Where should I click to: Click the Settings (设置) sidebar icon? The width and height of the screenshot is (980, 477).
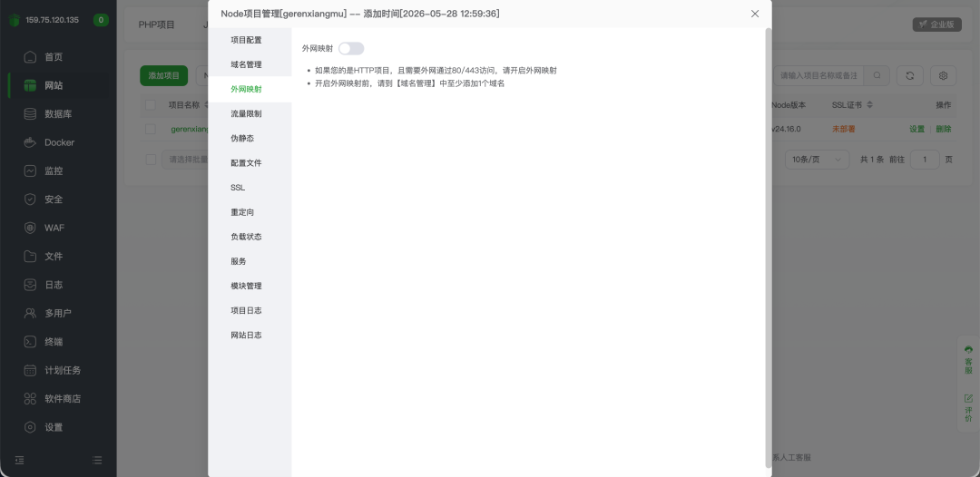tap(30, 427)
